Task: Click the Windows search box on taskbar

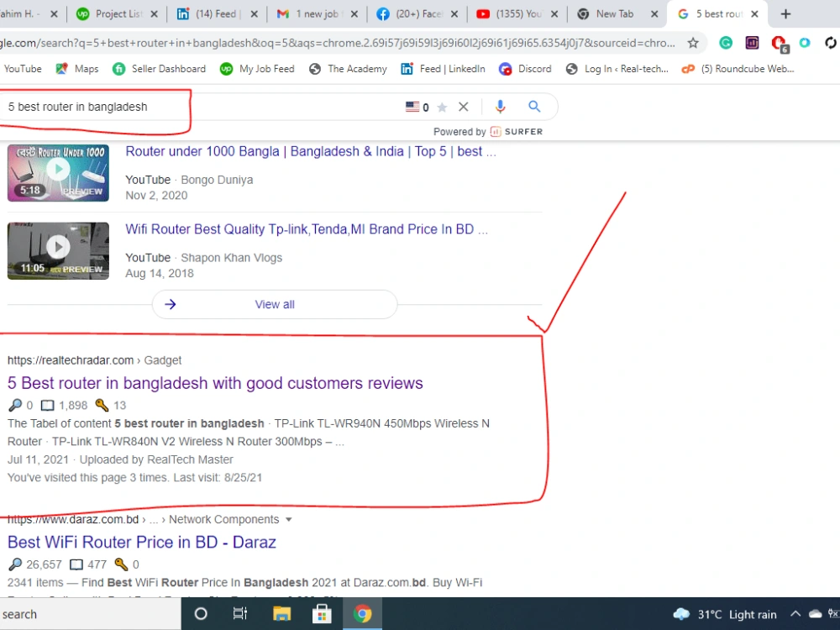Action: [x=90, y=614]
